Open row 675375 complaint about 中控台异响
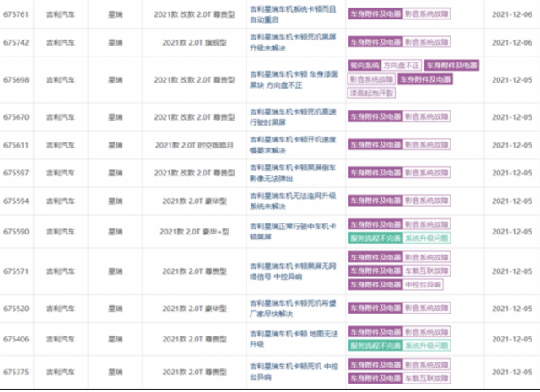540x392 pixels. (x=294, y=372)
